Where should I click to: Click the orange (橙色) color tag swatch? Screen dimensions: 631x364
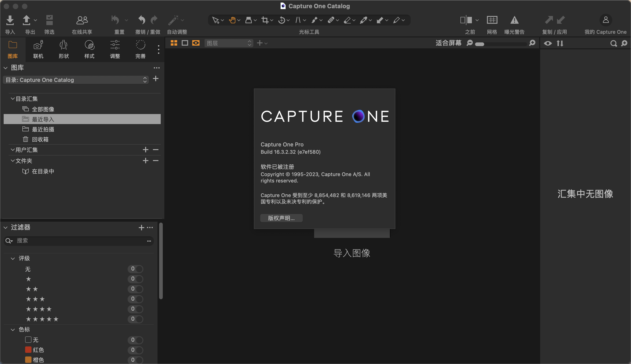pos(28,360)
